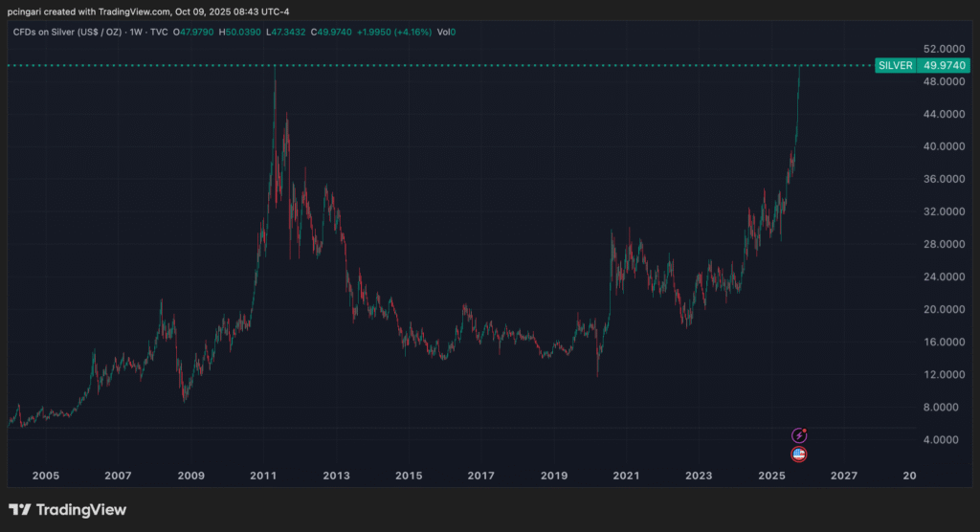Viewport: 980px width, 532px height.
Task: Click the 2025 label on time axis
Action: click(x=771, y=476)
